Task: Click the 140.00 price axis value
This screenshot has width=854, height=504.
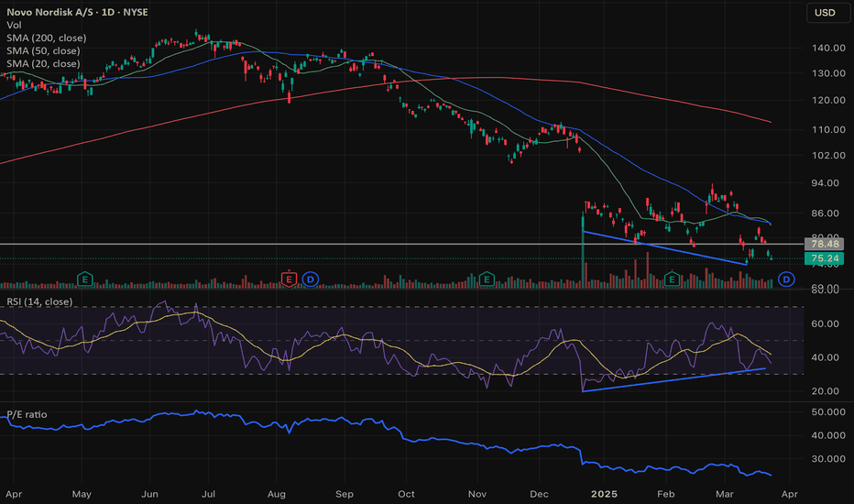Action: coord(828,48)
